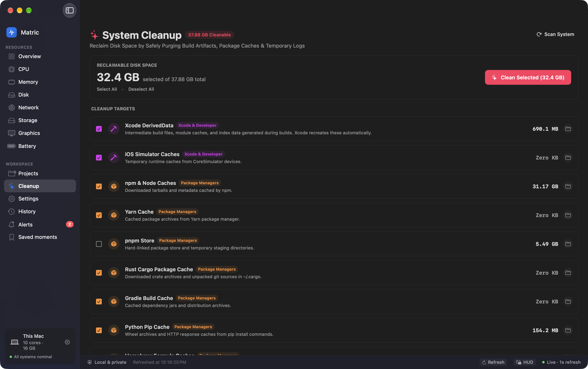Click Refresh in the status bar

(493, 362)
